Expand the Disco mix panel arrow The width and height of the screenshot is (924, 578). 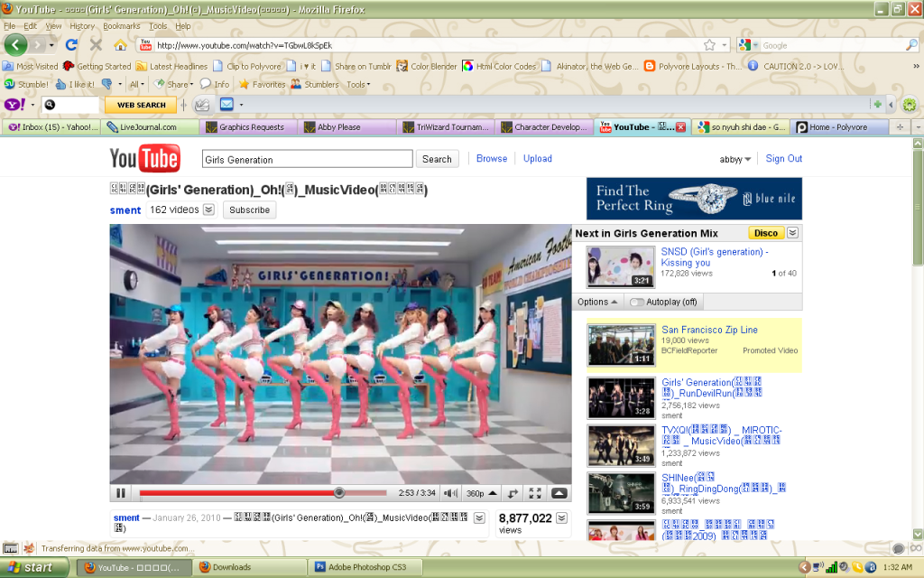coord(792,232)
